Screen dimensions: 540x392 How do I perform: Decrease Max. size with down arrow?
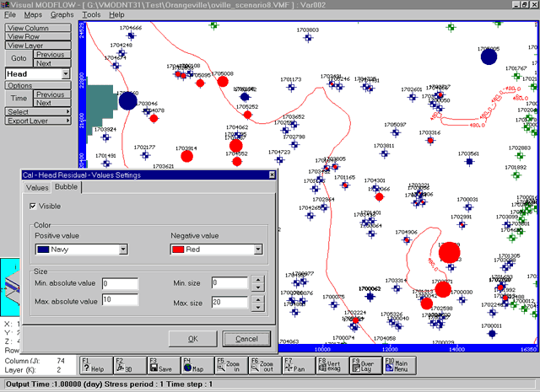pos(258,307)
